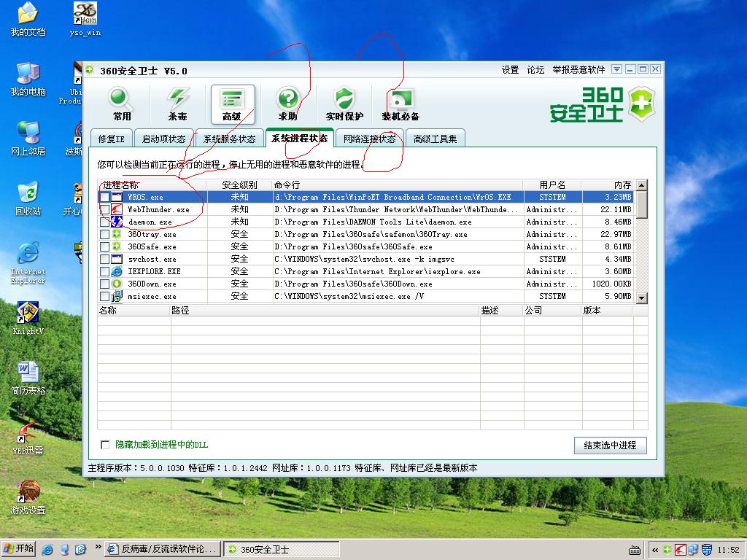Open 我的电脑 desktop icon
Viewport: 747px width, 560px height.
point(28,79)
